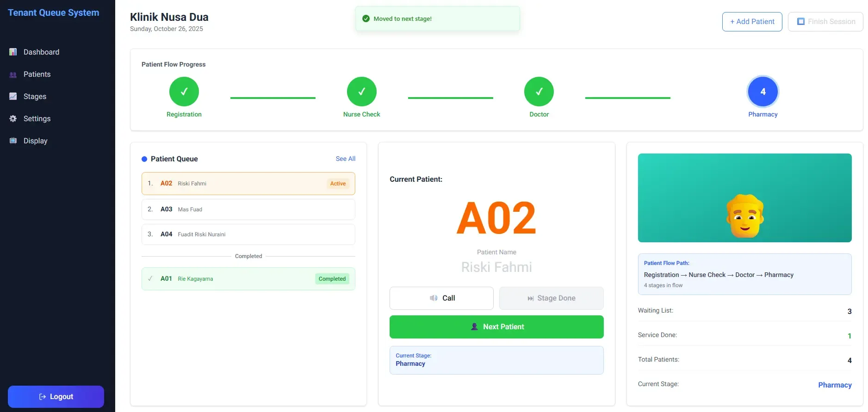This screenshot has width=868, height=412.
Task: Click the speaker icon on Call button
Action: [x=433, y=298]
